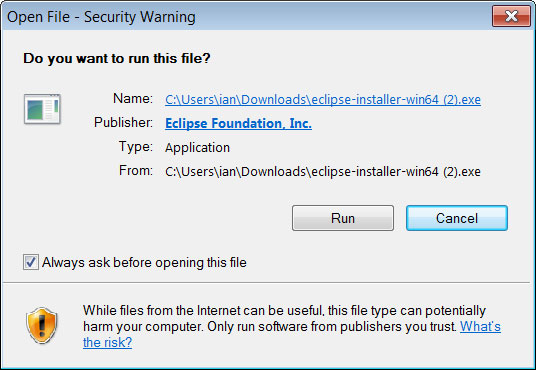Click the 'Type:' label
Screen dimensions: 536x370
point(136,146)
